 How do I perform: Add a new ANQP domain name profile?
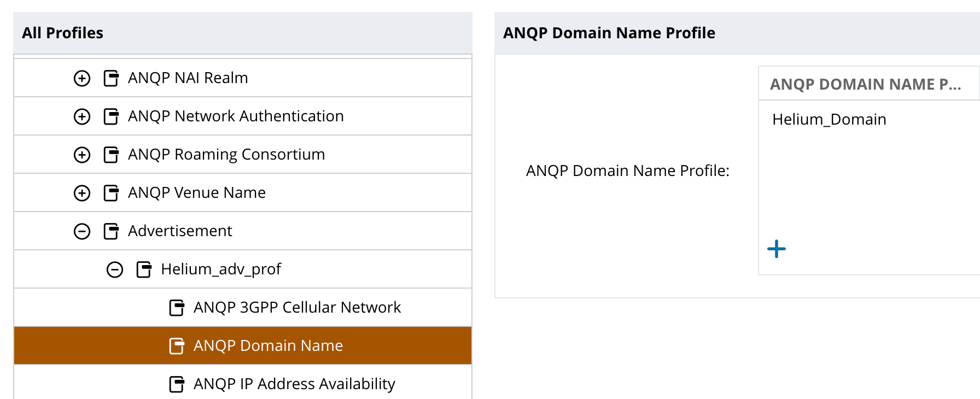click(x=776, y=249)
